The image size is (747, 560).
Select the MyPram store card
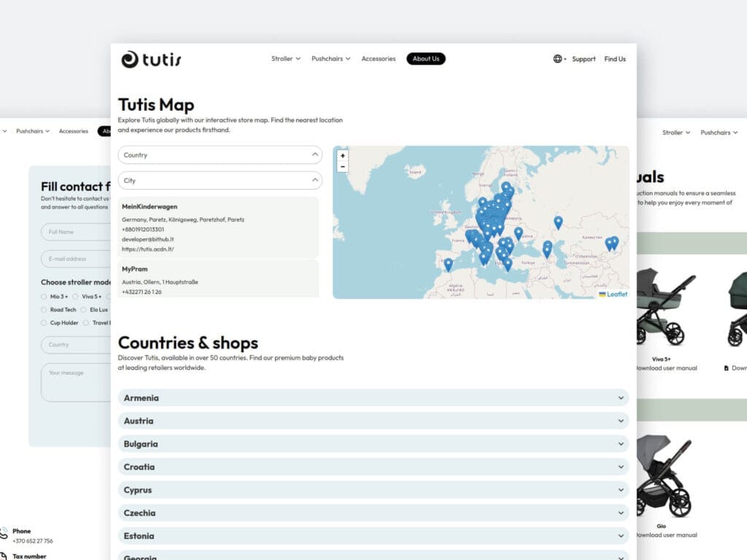(x=218, y=279)
